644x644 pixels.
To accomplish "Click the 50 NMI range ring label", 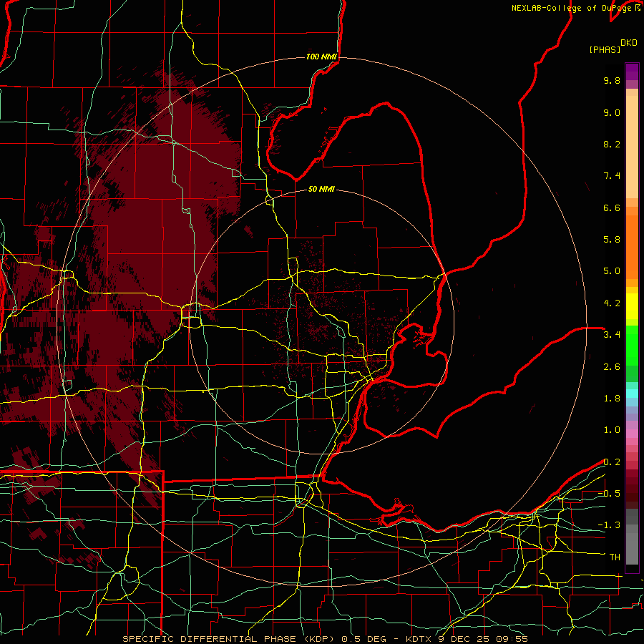I will (321, 189).
